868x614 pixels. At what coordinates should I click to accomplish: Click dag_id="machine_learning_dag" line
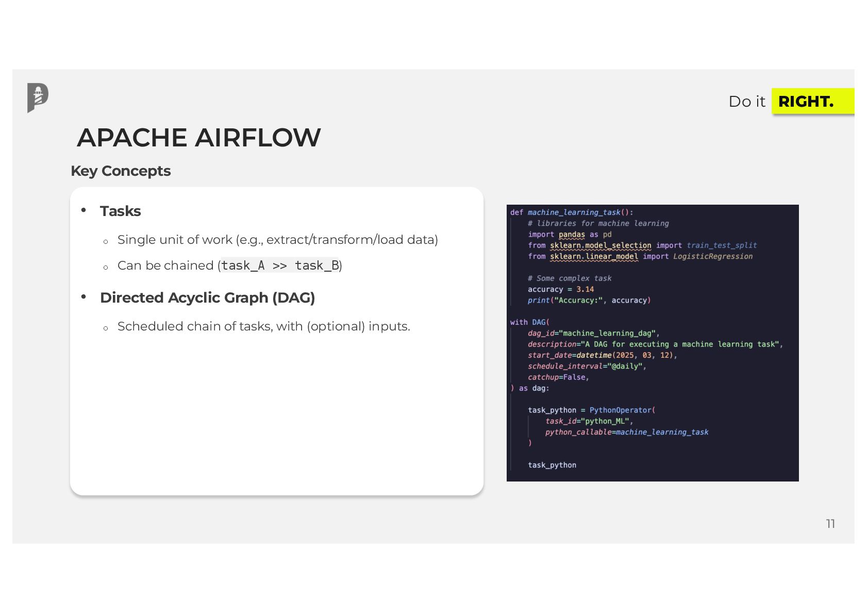click(x=594, y=333)
